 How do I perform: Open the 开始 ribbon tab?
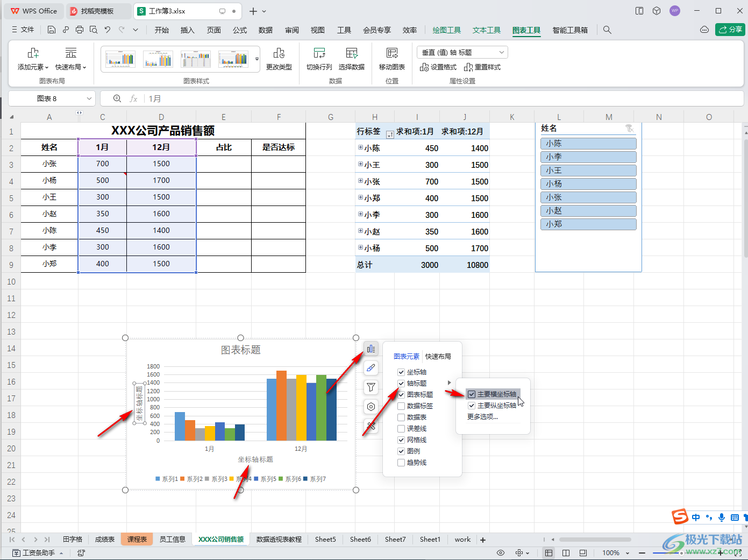click(x=162, y=30)
